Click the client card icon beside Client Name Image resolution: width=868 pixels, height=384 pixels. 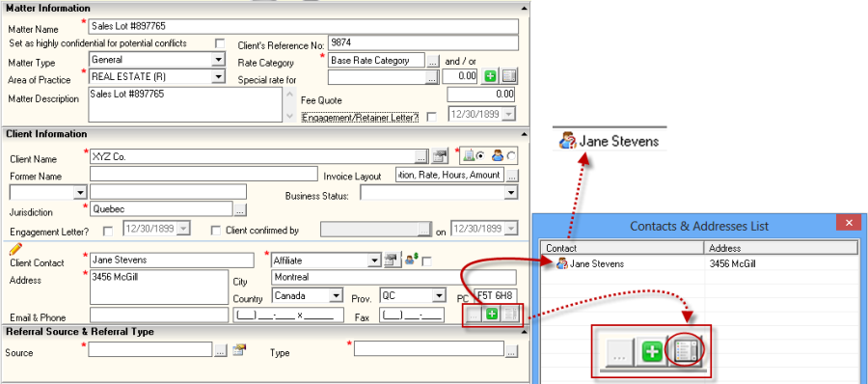(x=440, y=156)
